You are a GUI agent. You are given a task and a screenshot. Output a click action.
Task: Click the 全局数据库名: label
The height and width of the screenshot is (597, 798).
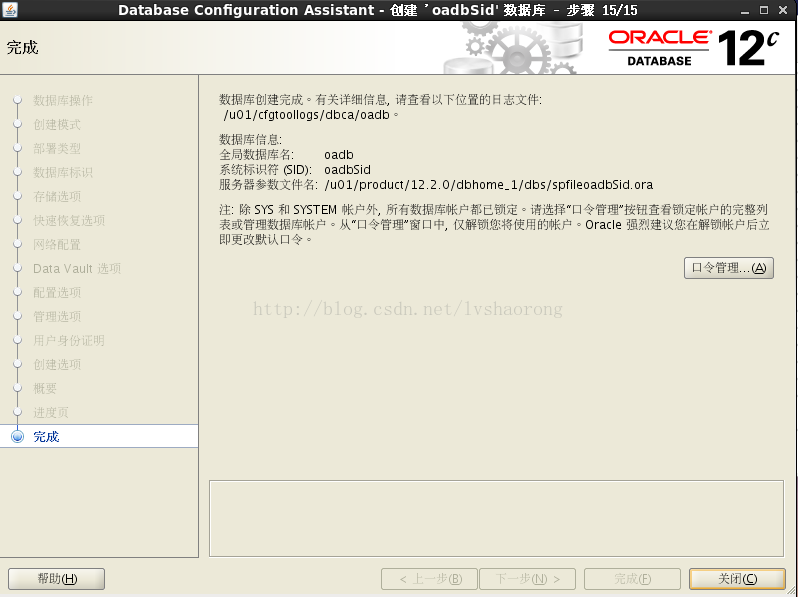tap(256, 155)
